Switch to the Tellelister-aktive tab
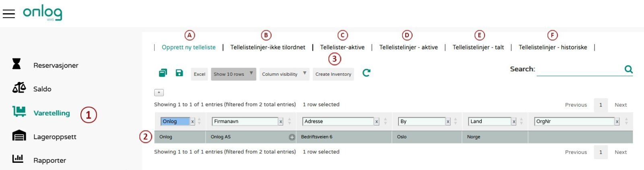 click(342, 48)
